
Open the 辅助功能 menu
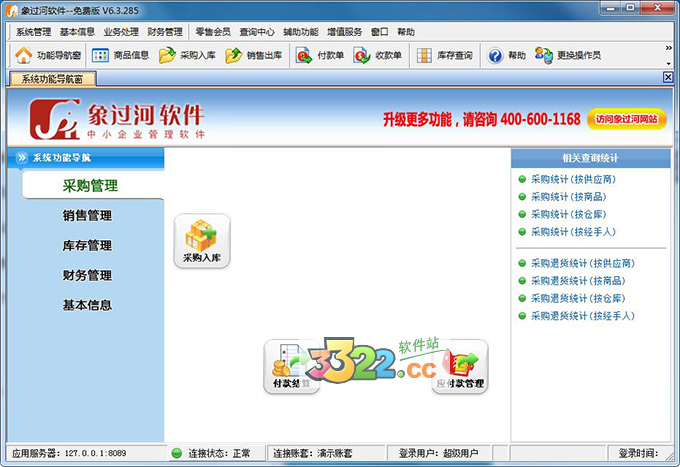301,32
